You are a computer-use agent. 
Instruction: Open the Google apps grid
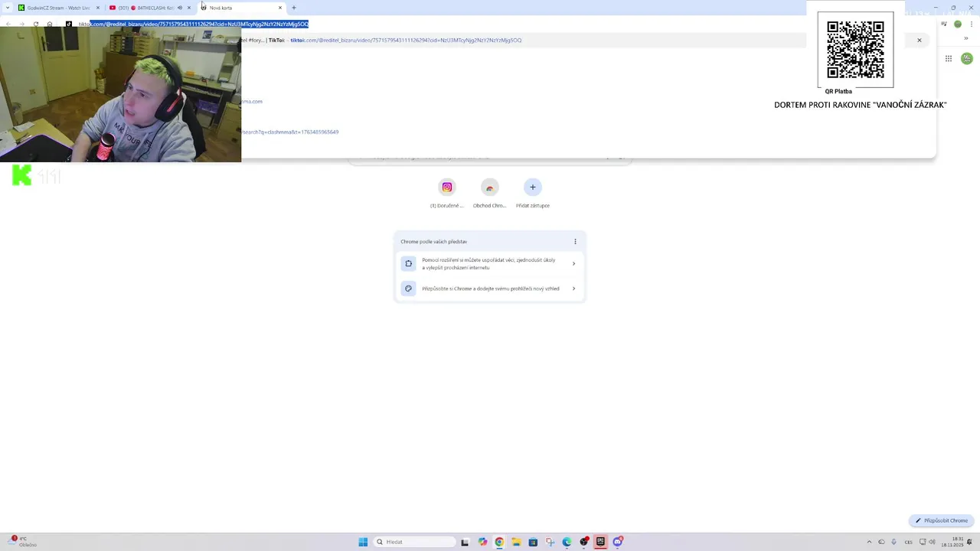coord(949,58)
